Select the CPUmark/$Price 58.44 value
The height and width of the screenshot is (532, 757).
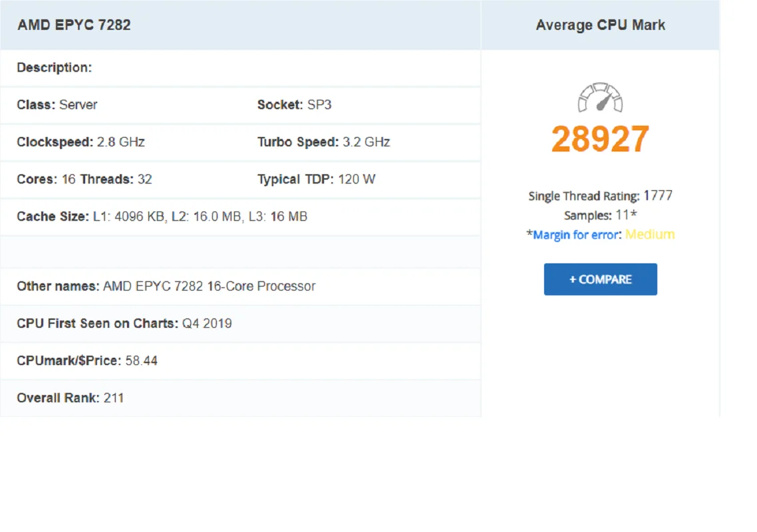coord(141,360)
